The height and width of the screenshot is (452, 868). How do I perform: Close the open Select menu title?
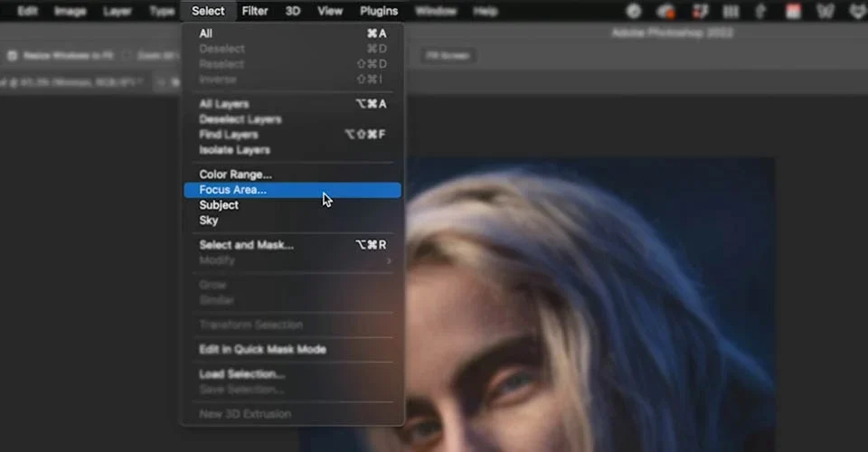(208, 11)
